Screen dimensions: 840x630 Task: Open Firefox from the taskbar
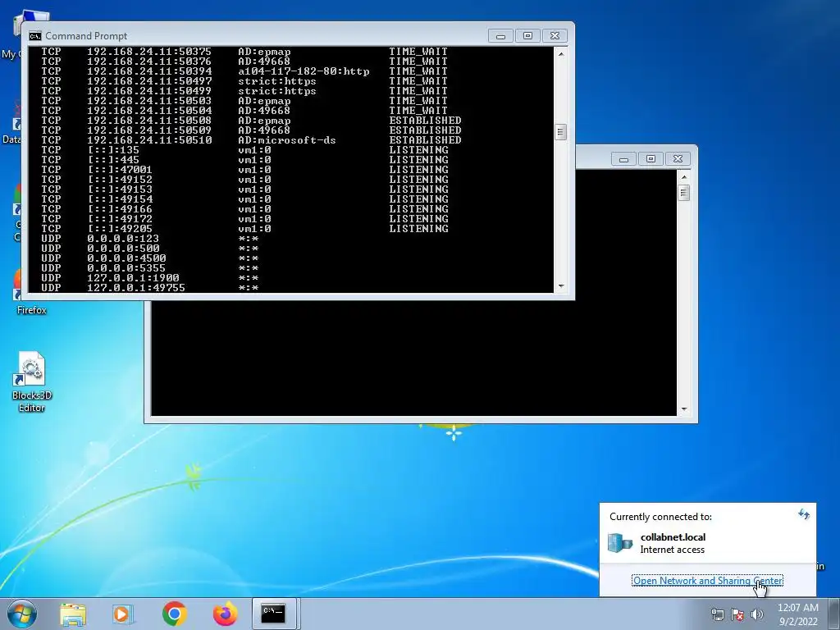pos(226,614)
